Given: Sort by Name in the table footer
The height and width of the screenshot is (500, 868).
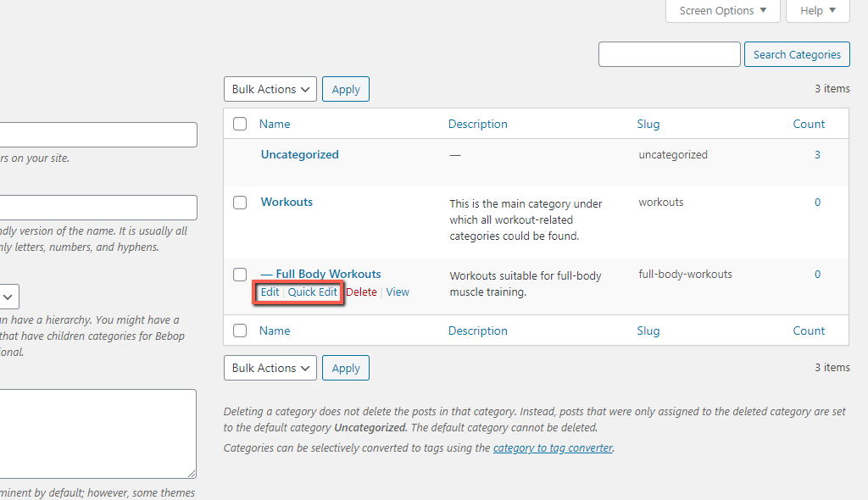Looking at the screenshot, I should 275,331.
